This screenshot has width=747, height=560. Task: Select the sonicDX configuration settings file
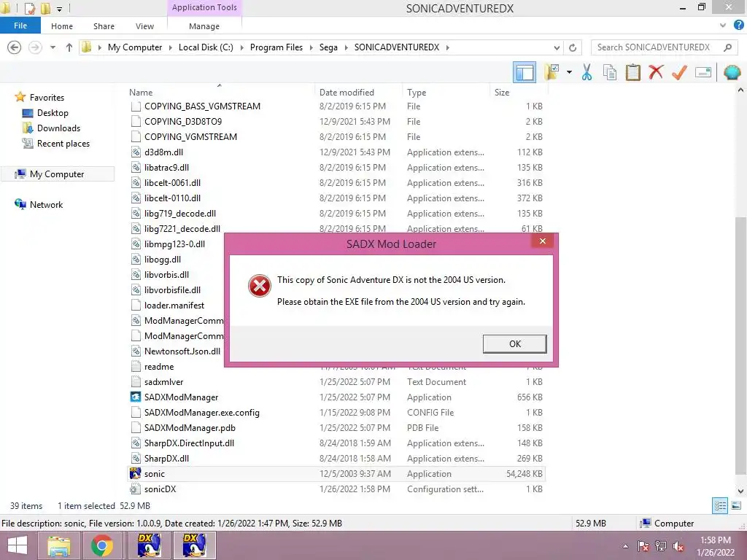click(x=336, y=489)
